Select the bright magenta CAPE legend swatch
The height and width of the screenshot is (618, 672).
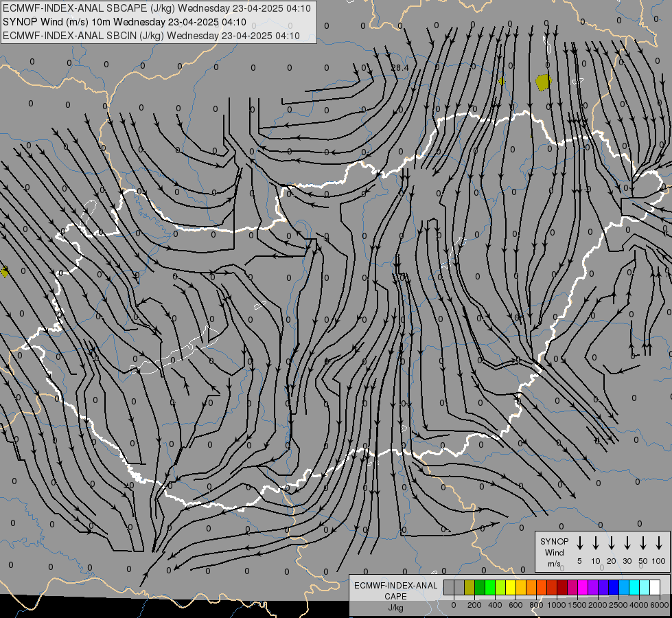coord(583,587)
